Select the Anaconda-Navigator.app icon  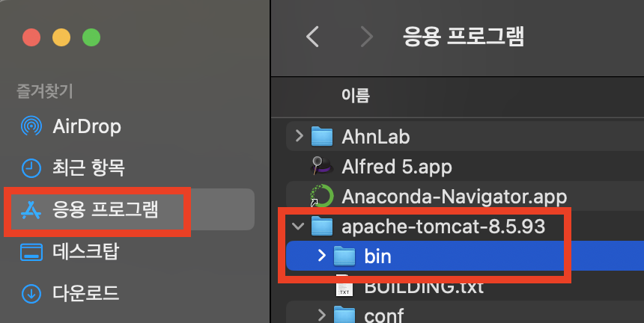pyautogui.click(x=321, y=196)
